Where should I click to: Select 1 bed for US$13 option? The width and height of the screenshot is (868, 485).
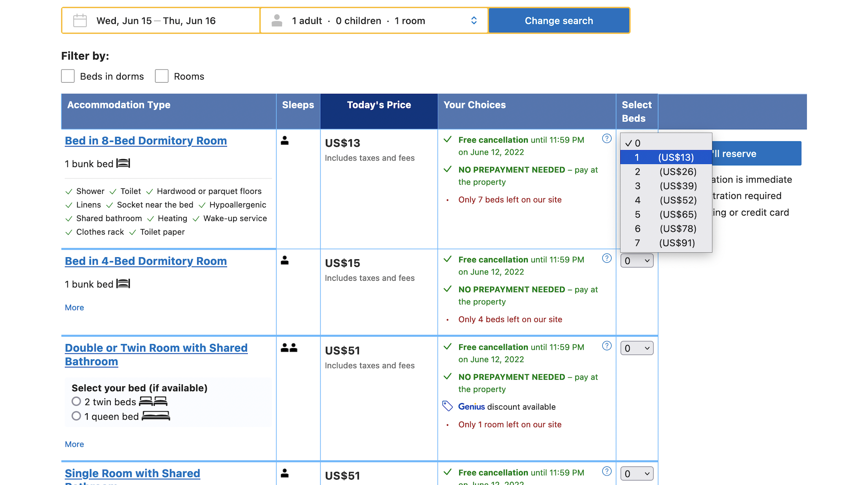pyautogui.click(x=665, y=157)
